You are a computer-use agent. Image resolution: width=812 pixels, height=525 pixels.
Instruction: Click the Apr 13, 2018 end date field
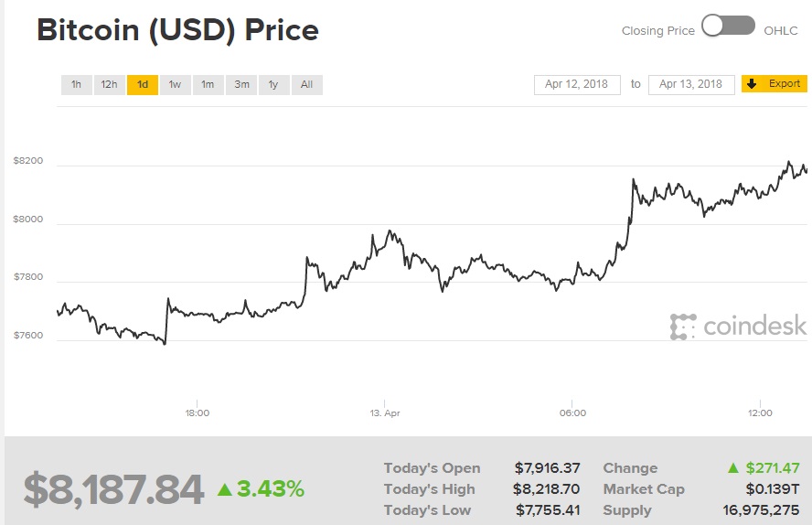tap(691, 84)
